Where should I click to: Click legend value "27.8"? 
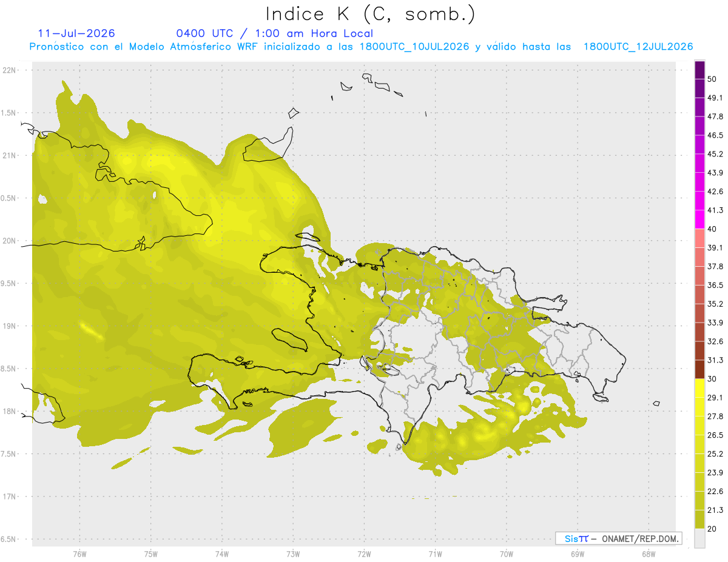[715, 416]
